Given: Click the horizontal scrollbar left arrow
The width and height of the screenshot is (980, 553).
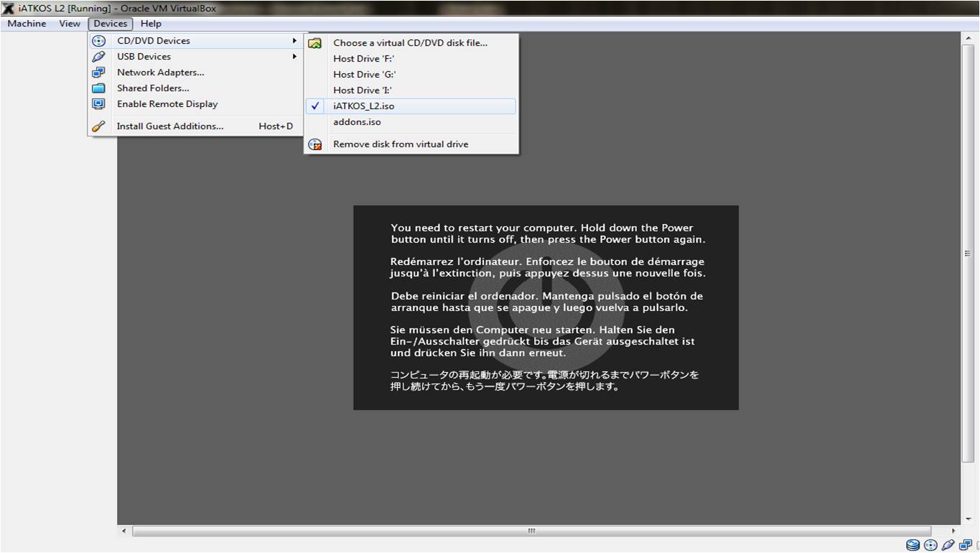Looking at the screenshot, I should coord(123,531).
